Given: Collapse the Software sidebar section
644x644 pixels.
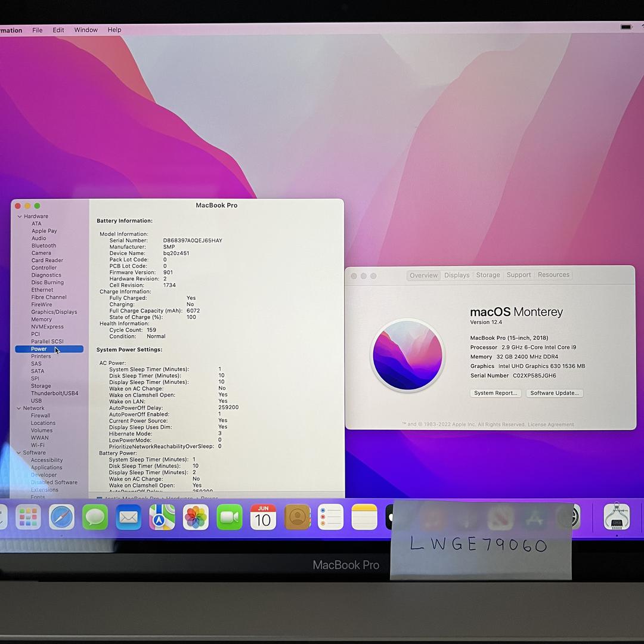Looking at the screenshot, I should [18, 453].
